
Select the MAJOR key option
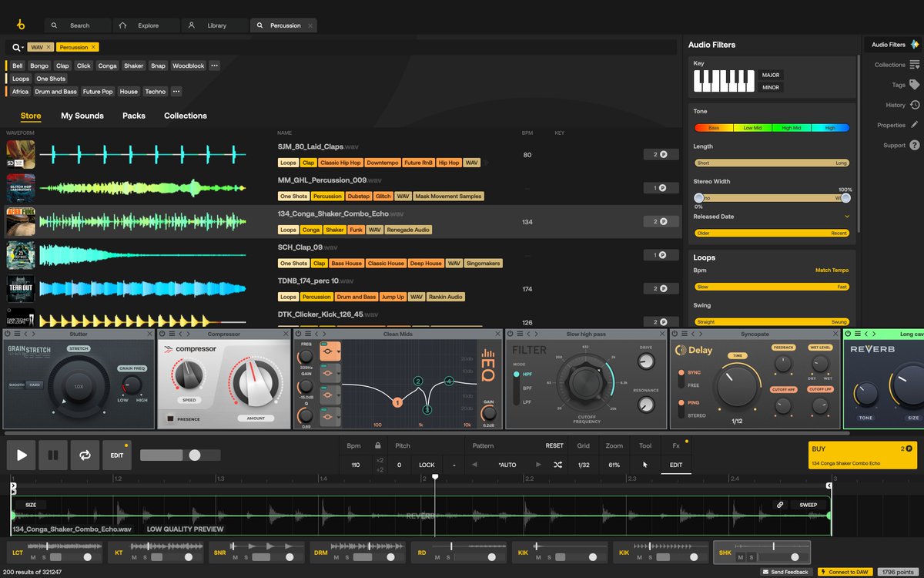coord(771,75)
